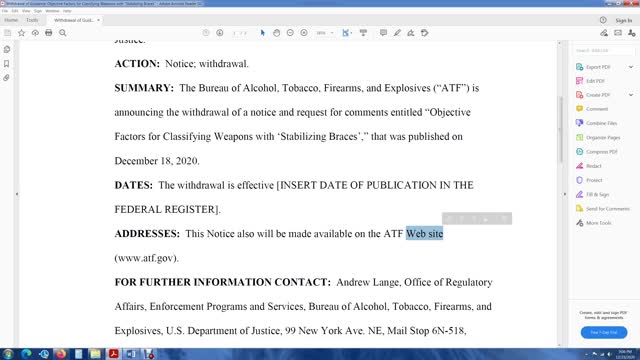Collapse the right tools pane arrow

(x=565, y=194)
